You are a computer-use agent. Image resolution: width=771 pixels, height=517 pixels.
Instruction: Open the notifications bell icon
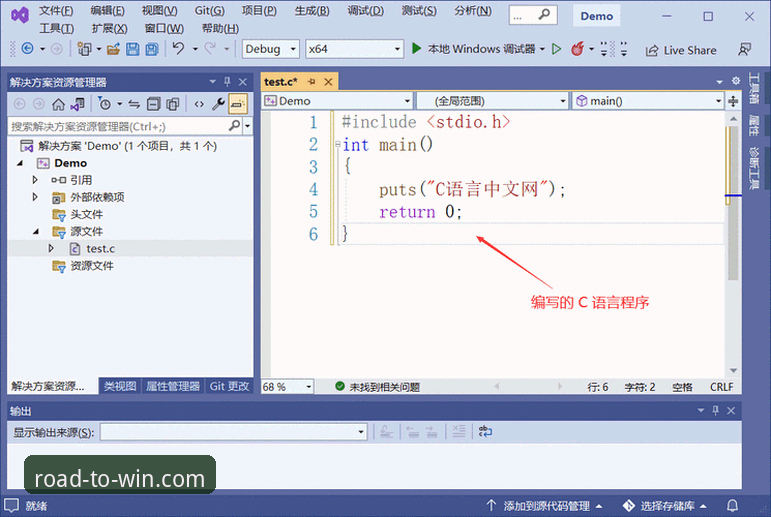point(732,506)
